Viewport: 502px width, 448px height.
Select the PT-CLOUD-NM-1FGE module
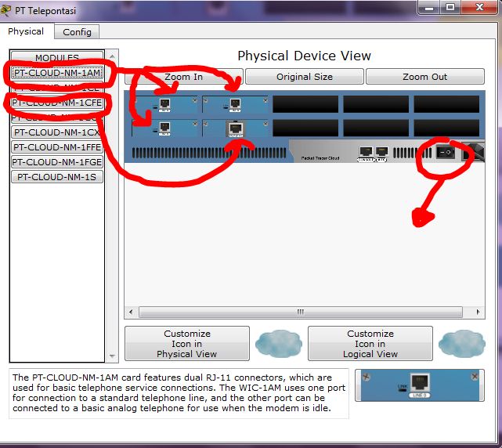coord(57,162)
